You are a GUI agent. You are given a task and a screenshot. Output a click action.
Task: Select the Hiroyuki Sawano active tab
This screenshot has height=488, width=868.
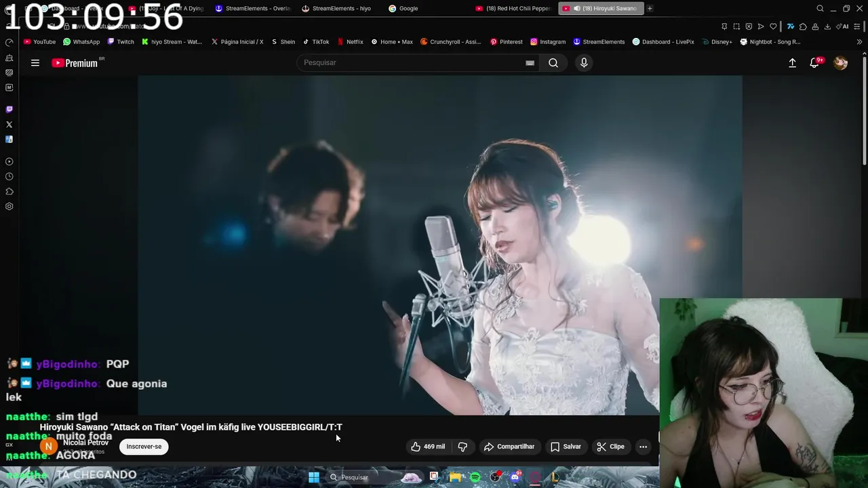[x=601, y=8]
